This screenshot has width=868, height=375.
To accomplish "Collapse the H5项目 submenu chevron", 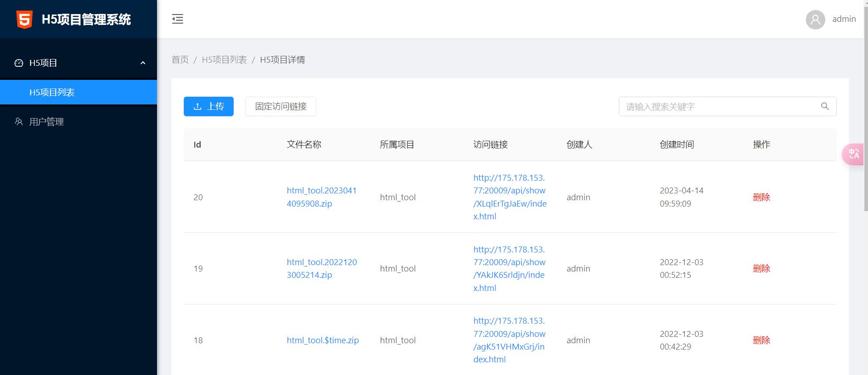I will [x=143, y=63].
